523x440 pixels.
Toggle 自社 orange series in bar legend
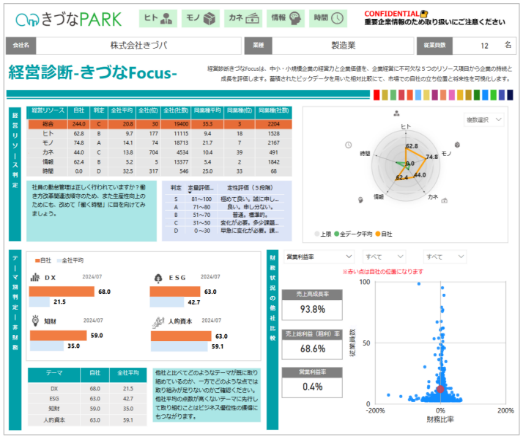click(x=43, y=261)
